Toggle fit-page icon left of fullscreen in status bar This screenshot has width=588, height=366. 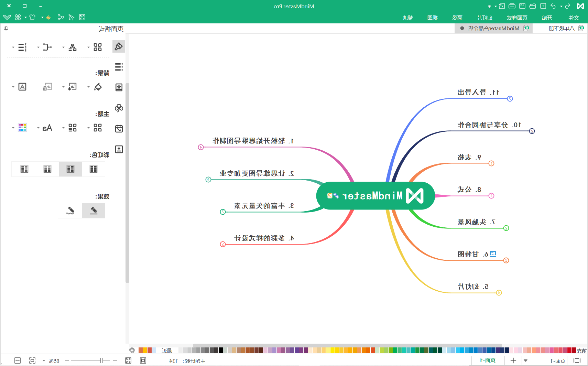[143, 360]
